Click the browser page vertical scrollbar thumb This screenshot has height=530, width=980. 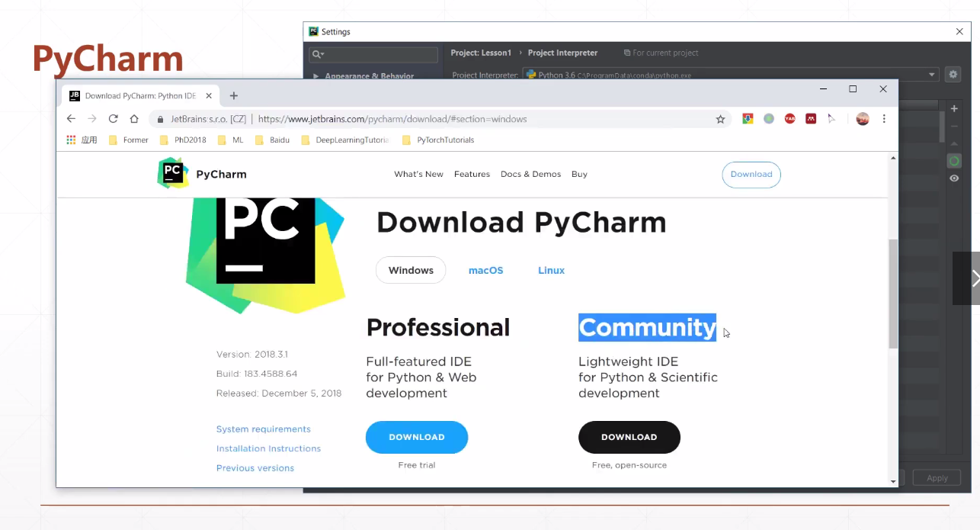[x=893, y=294]
